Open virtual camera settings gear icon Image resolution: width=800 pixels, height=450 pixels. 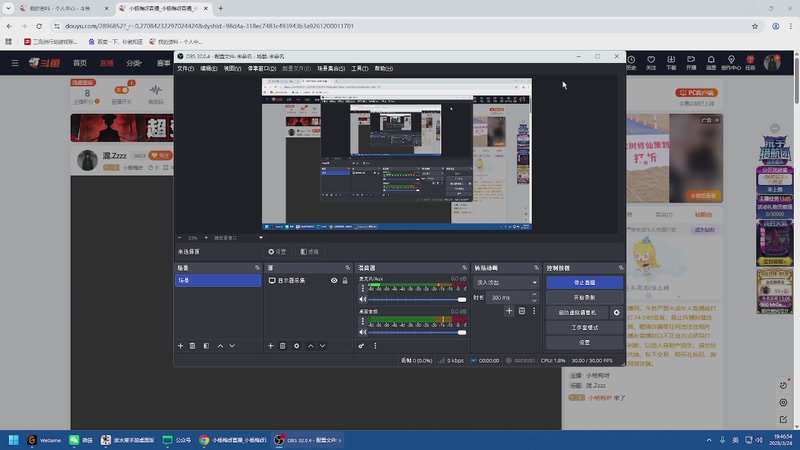(x=616, y=313)
